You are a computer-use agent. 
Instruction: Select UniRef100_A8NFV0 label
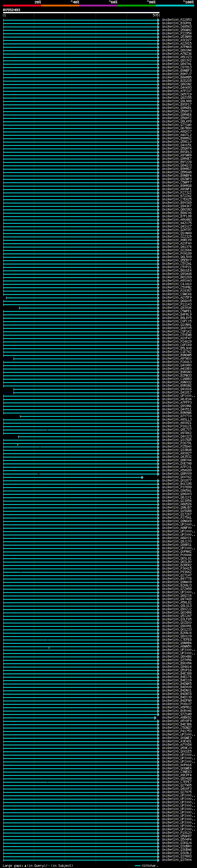point(176,528)
